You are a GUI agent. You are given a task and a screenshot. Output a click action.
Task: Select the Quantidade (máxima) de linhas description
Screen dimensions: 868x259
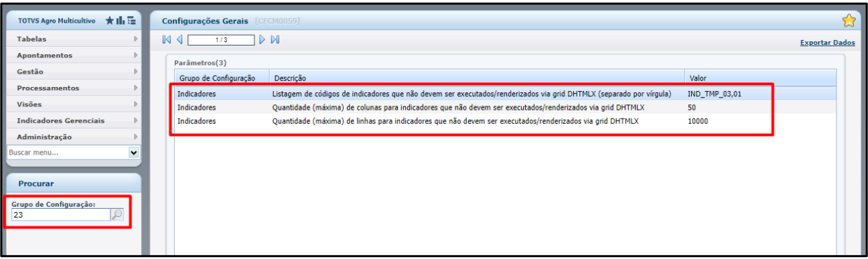(x=455, y=120)
